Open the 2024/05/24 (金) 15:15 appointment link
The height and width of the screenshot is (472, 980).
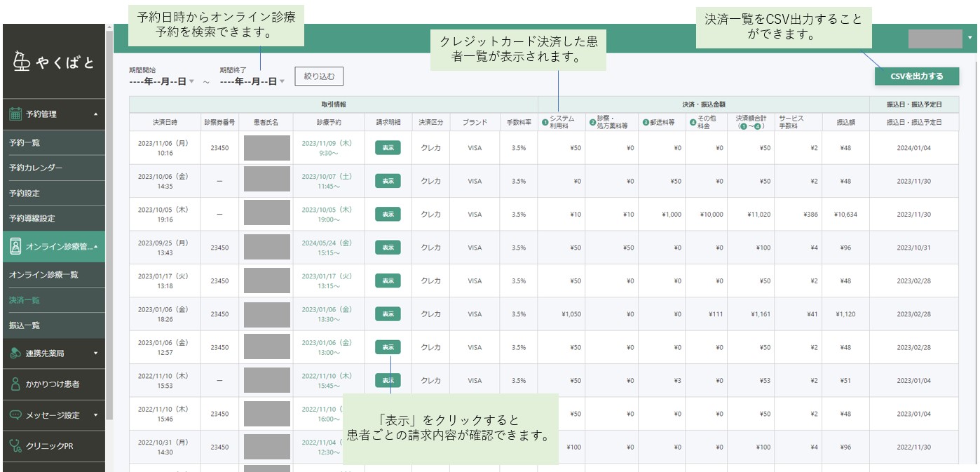(328, 248)
